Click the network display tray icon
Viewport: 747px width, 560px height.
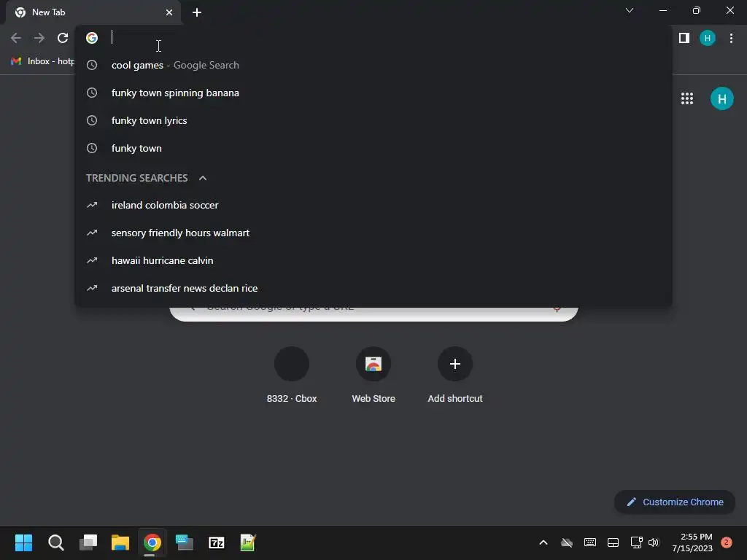coord(636,542)
